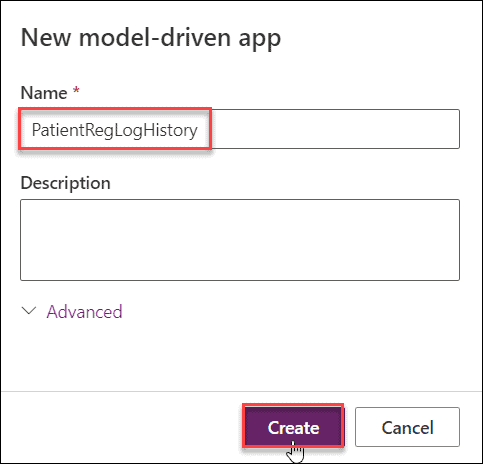The image size is (483, 464).
Task: Click inside the Description text area
Action: [240, 240]
